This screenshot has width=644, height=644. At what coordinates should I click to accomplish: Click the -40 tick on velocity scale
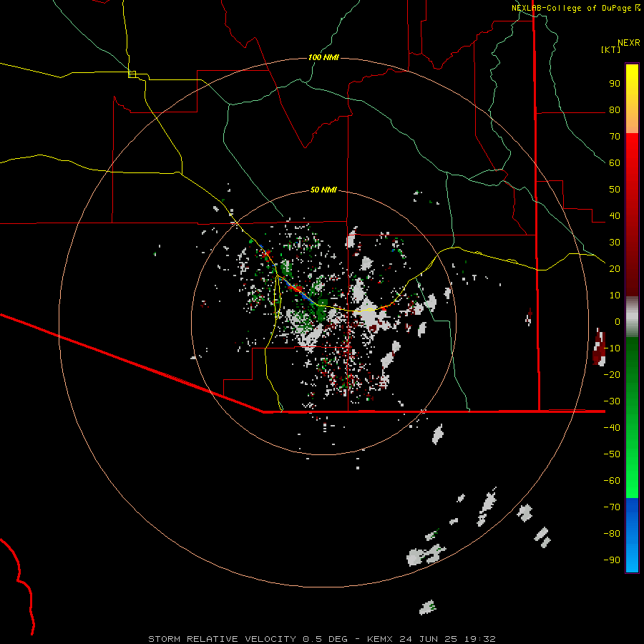pyautogui.click(x=612, y=428)
